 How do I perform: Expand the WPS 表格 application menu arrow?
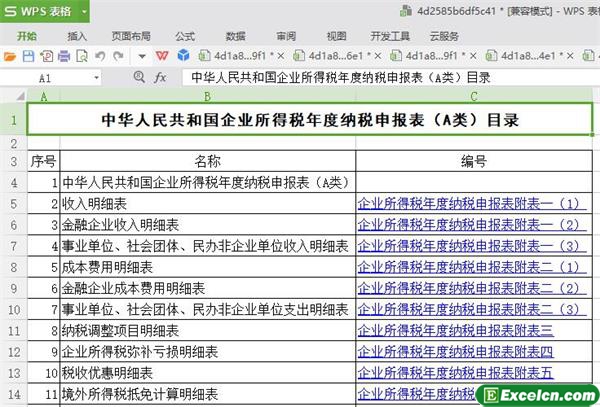(x=84, y=11)
